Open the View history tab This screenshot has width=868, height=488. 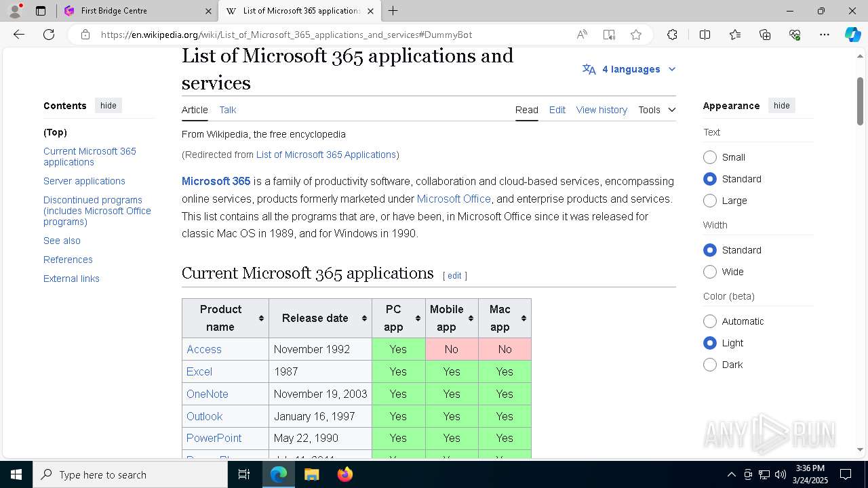pos(601,110)
